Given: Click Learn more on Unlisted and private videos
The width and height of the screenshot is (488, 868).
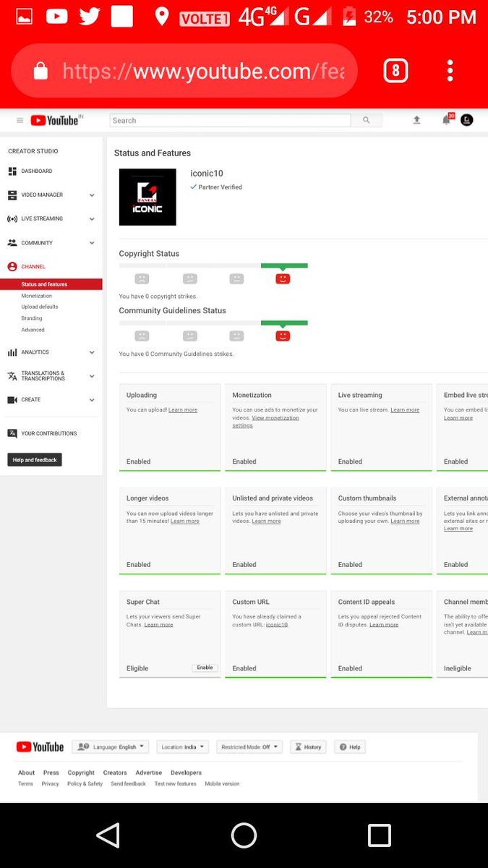Looking at the screenshot, I should pyautogui.click(x=266, y=522).
